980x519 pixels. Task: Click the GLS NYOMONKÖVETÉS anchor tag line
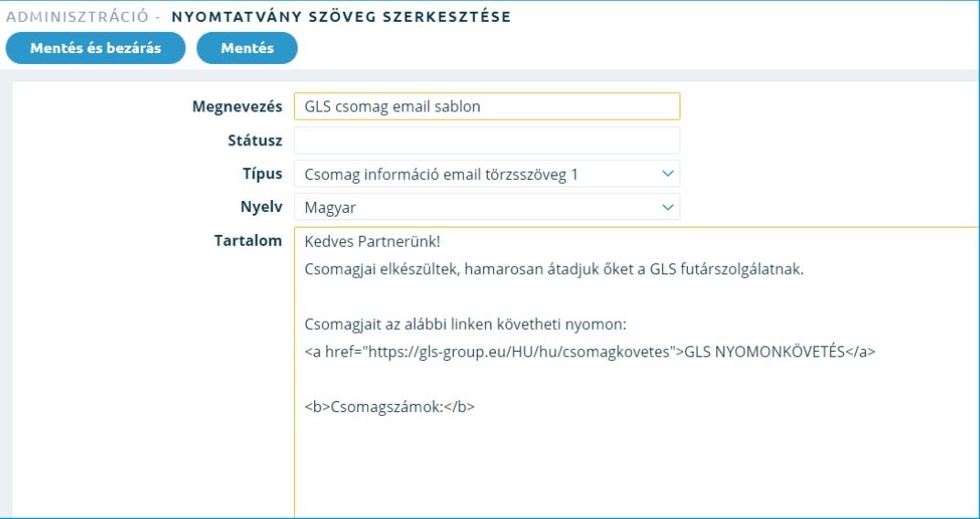[x=590, y=352]
